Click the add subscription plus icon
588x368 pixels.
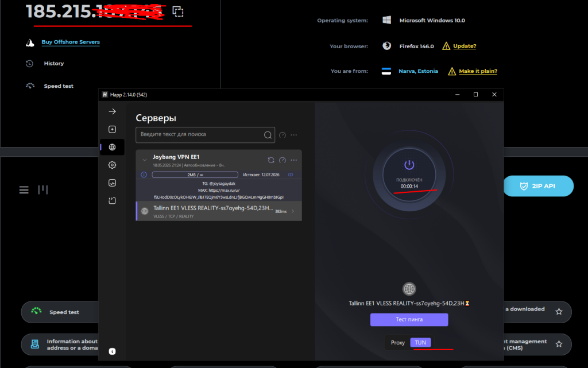(x=112, y=129)
